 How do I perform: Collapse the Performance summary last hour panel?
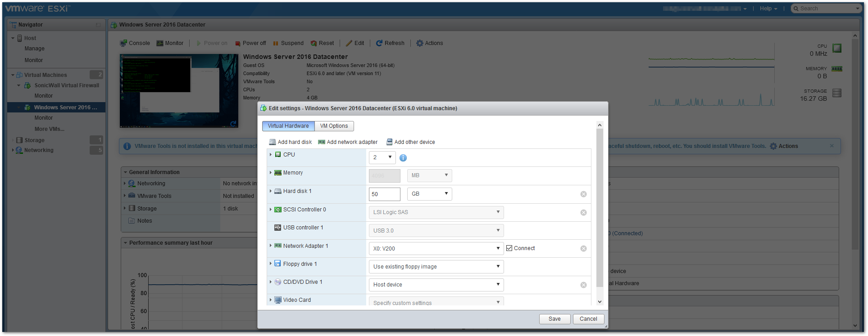(x=125, y=243)
